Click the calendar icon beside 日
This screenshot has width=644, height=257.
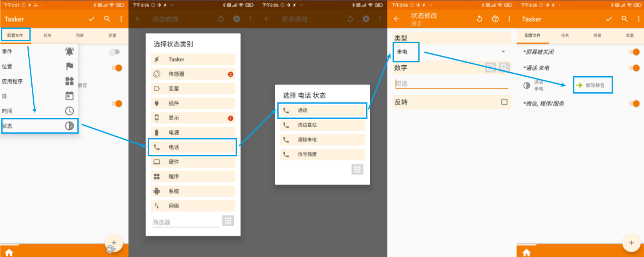pos(69,96)
